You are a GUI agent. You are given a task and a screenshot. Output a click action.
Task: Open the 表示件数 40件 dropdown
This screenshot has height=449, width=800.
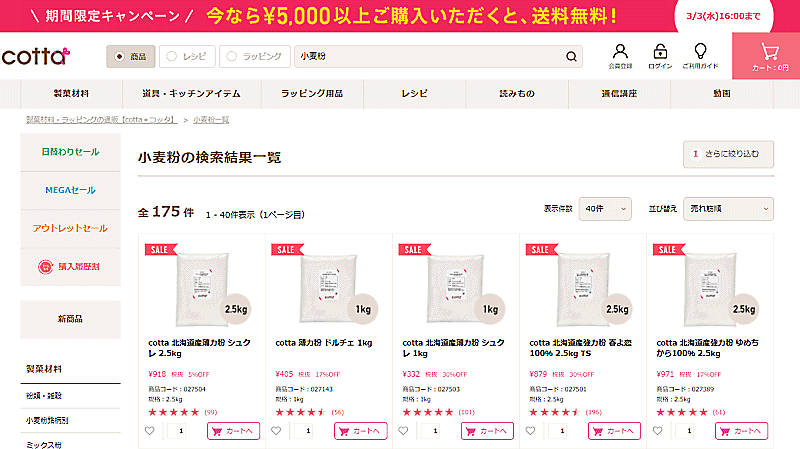607,208
